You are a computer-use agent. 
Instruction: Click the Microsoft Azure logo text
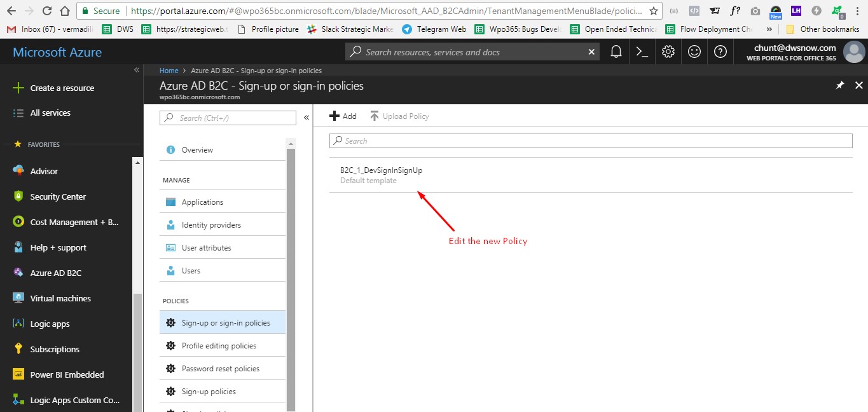57,52
